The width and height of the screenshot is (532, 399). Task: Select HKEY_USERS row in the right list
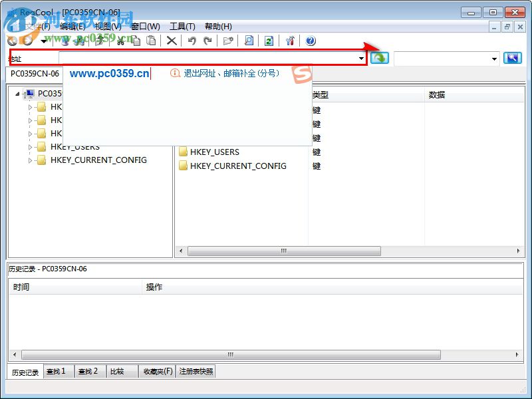(214, 152)
